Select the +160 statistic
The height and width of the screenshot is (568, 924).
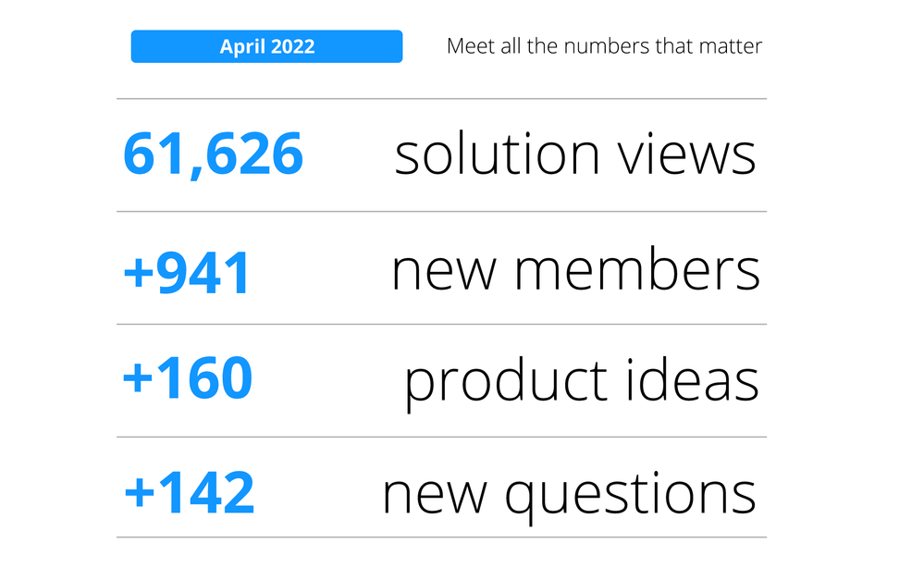[x=188, y=378]
